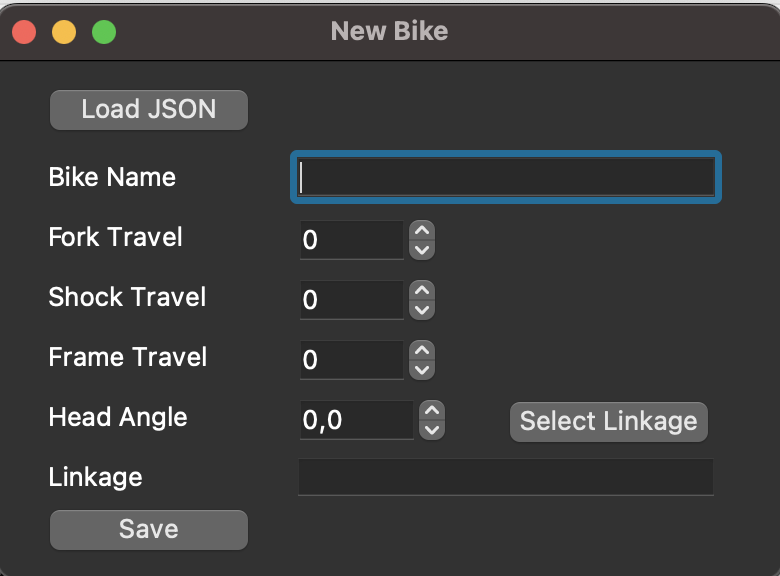Click the Load JSON button
The height and width of the screenshot is (576, 780).
click(x=148, y=109)
